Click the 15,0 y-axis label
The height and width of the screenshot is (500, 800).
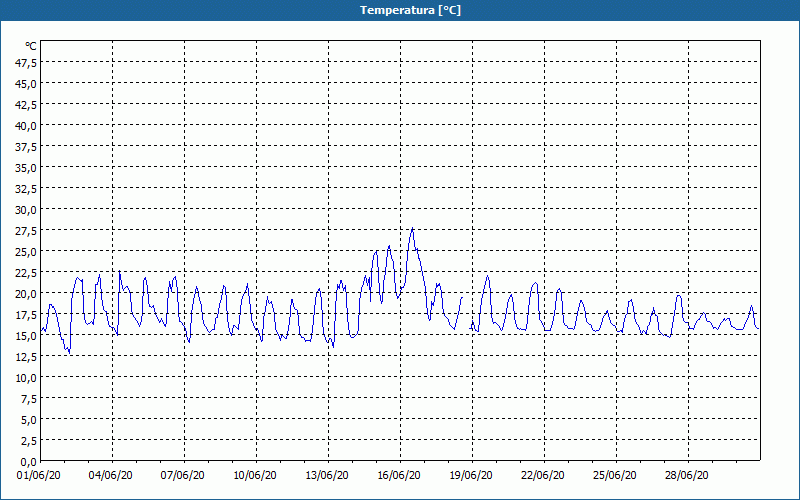tap(26, 336)
